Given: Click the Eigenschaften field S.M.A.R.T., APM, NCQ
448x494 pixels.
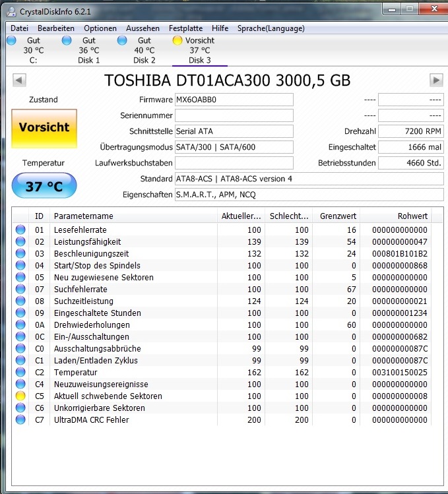Looking at the screenshot, I should click(x=309, y=195).
